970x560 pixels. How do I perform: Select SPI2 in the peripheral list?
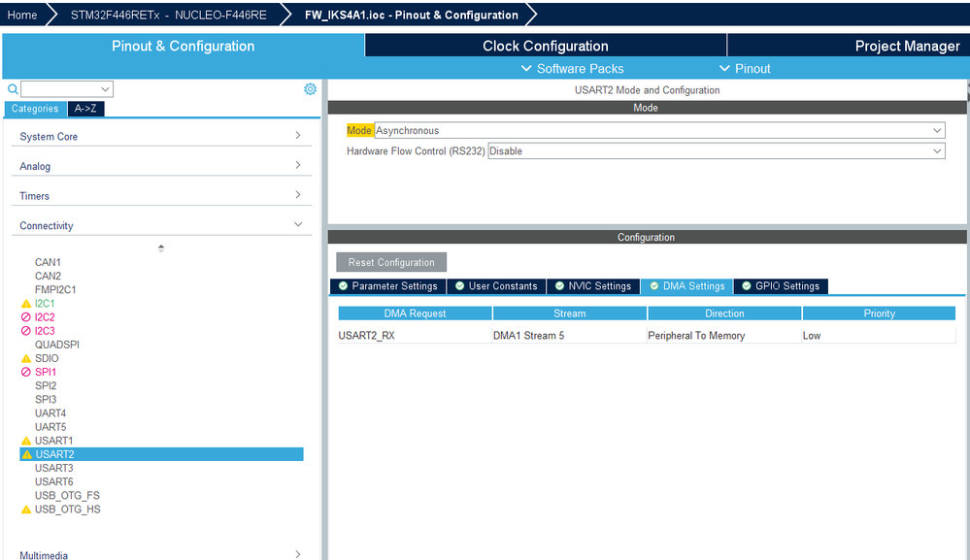tap(46, 385)
